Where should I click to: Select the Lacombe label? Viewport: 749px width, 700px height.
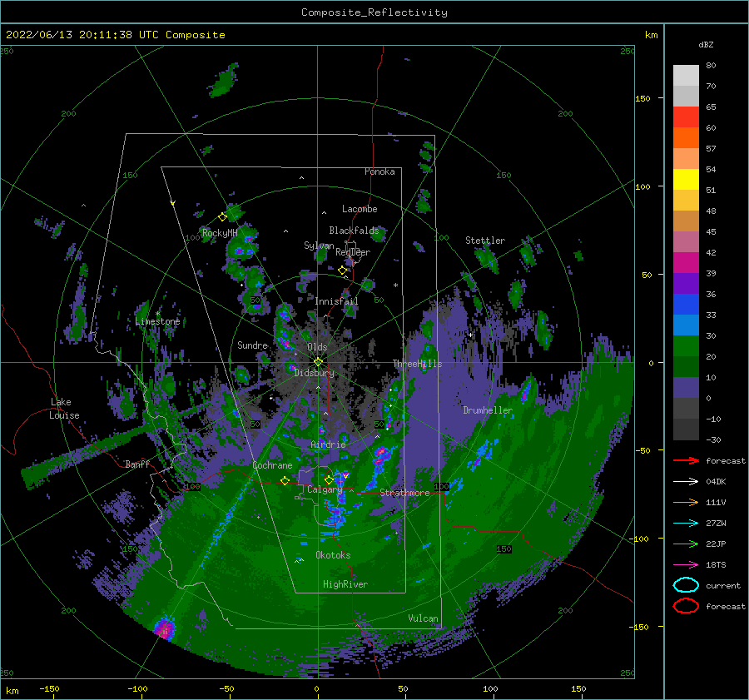click(360, 209)
